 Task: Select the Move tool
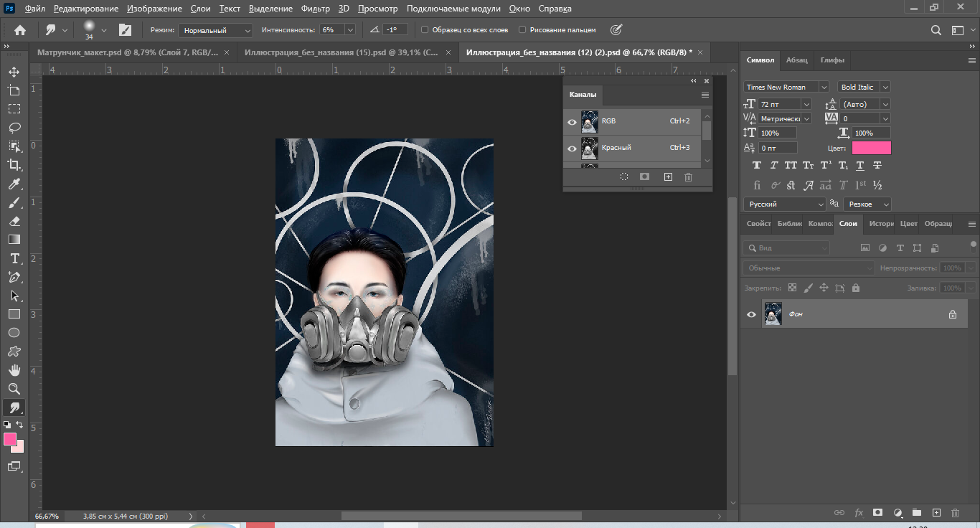(x=14, y=72)
